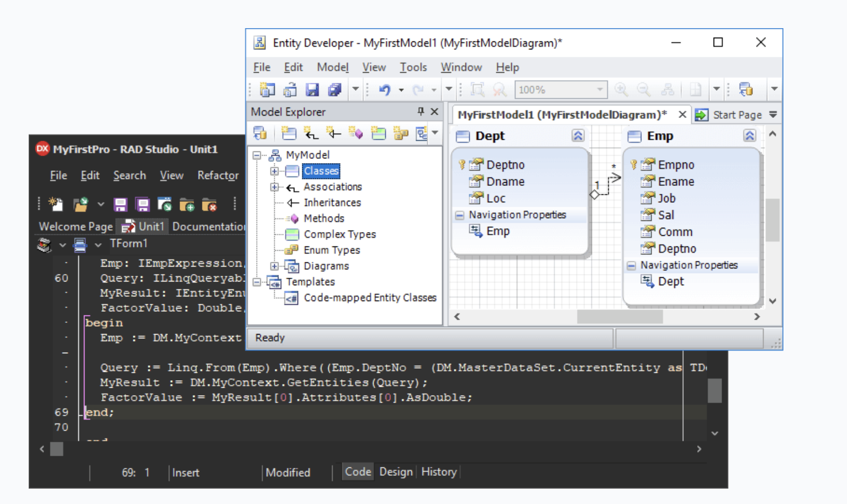Viewport: 847px width, 504px height.
Task: Switch to the Welcome Page tab in RAD Studio
Action: tap(76, 226)
